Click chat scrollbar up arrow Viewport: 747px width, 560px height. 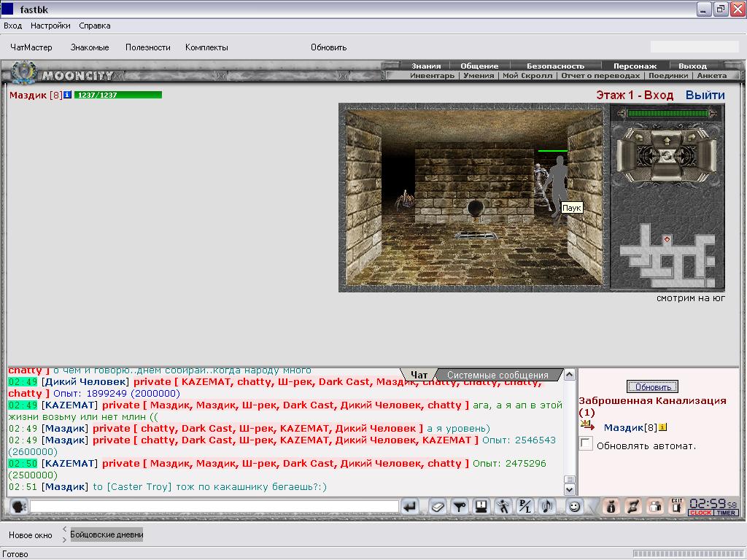[x=569, y=375]
